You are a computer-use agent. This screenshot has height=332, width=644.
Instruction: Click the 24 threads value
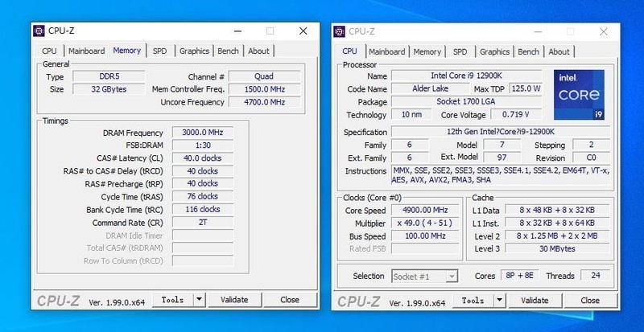596,276
